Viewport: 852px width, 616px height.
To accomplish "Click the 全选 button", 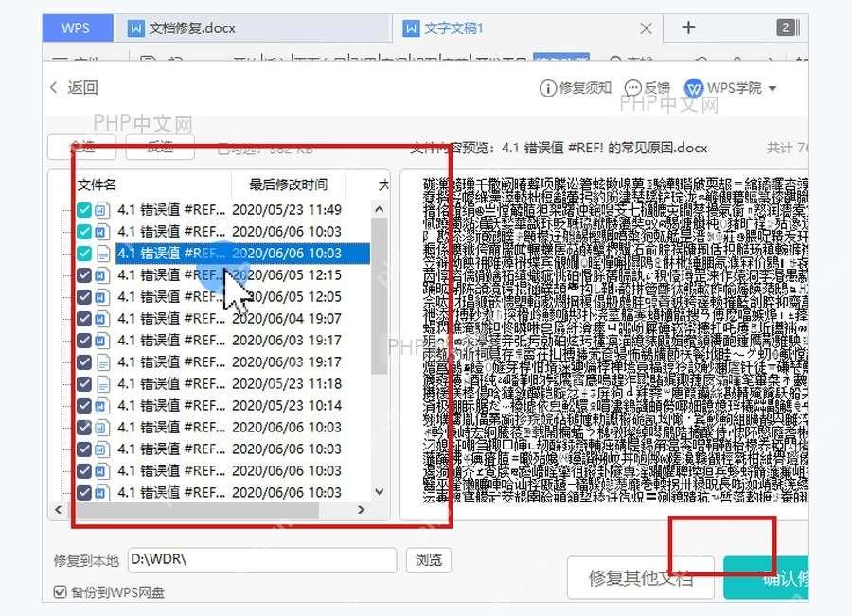I will (82, 146).
